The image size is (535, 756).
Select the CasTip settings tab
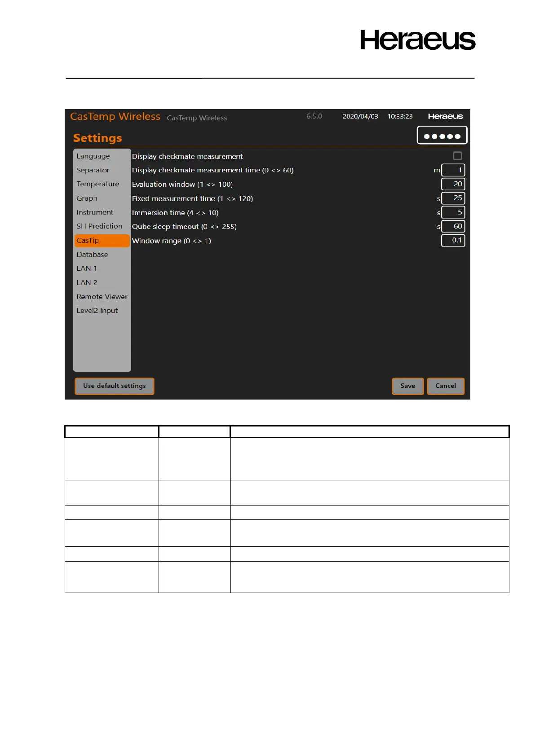point(102,241)
